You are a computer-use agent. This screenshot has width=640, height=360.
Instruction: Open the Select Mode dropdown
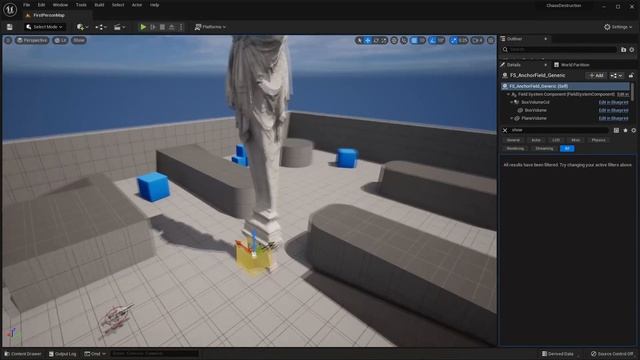coord(44,27)
